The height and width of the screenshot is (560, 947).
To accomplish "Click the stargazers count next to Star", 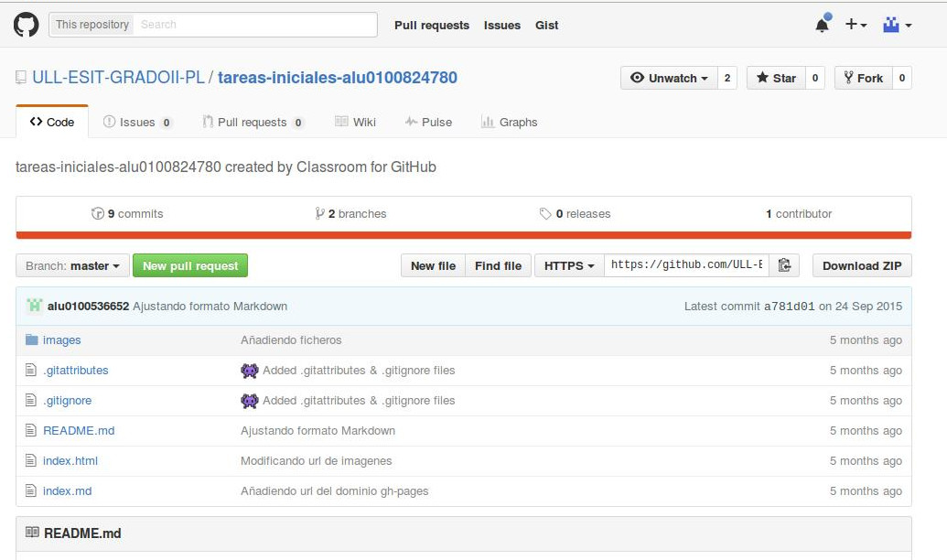I will click(x=814, y=78).
